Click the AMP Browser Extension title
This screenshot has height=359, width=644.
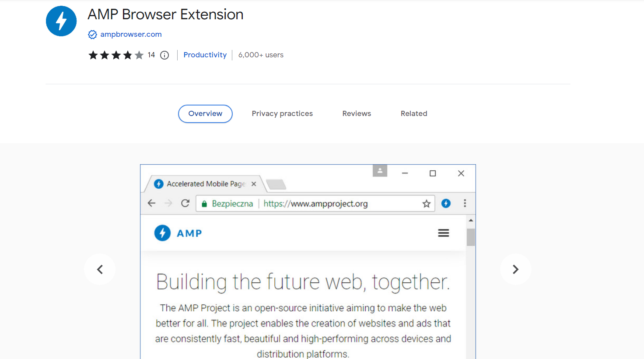165,14
